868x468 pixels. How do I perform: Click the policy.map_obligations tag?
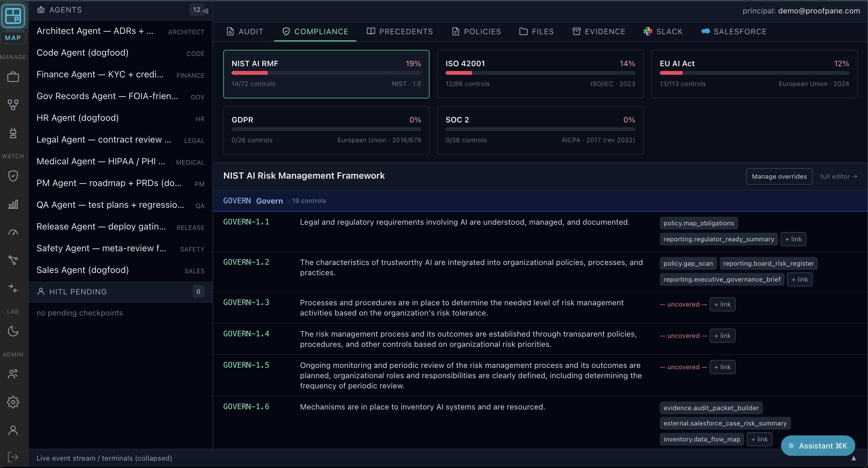[698, 223]
